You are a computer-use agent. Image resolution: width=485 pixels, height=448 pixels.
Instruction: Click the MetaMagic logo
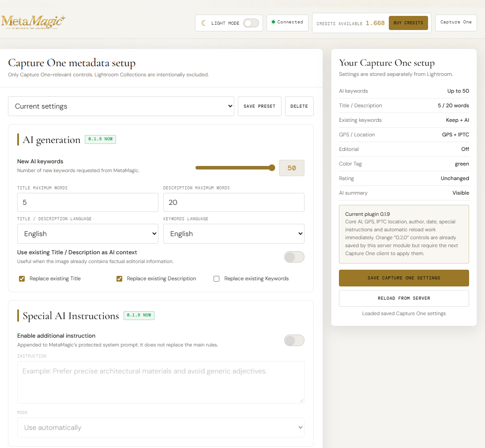[x=33, y=22]
